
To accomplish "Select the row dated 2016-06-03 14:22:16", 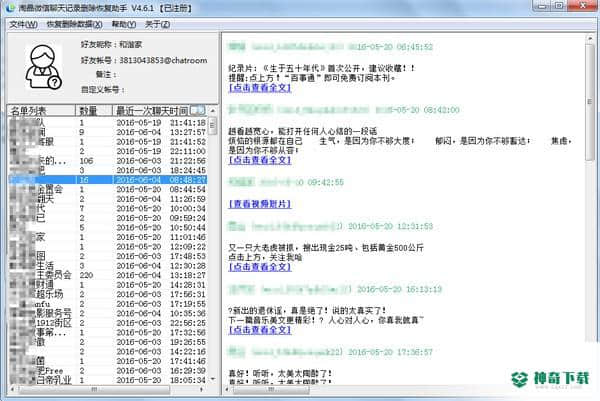I will click(108, 352).
